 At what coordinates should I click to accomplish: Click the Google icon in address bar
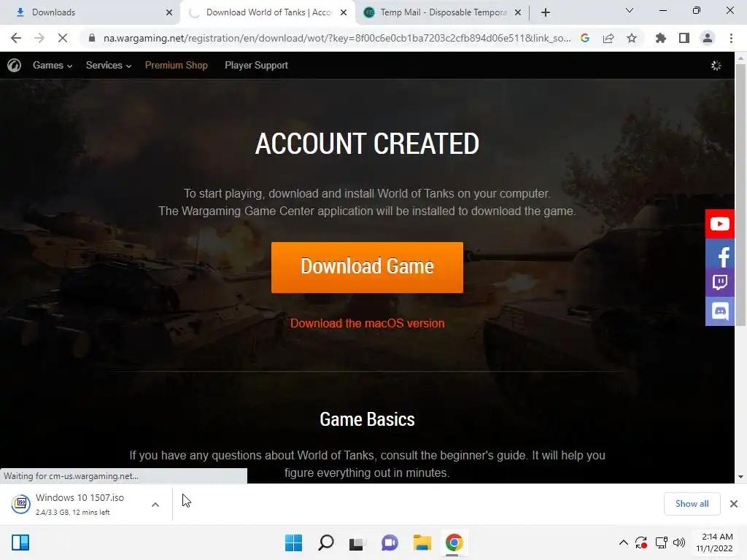coord(585,38)
